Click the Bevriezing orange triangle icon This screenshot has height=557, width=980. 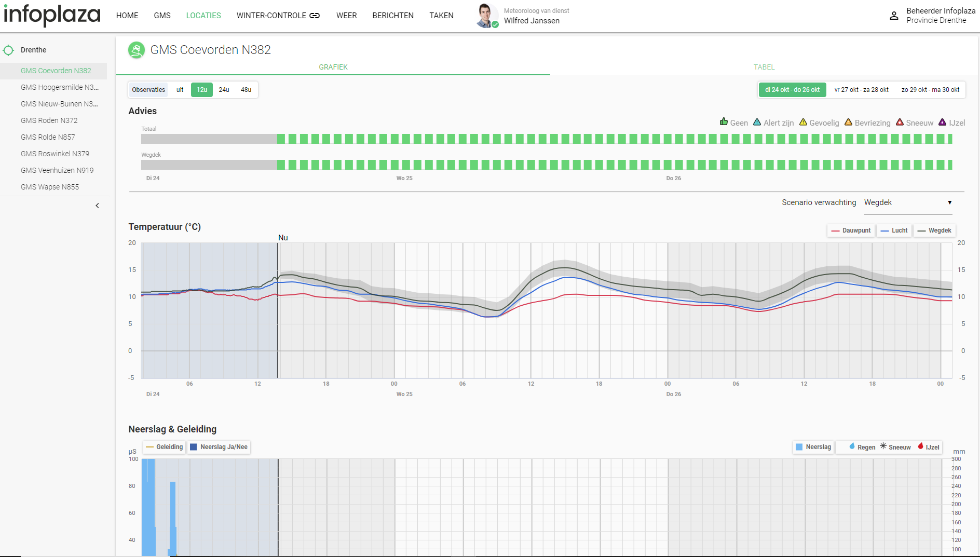(849, 123)
